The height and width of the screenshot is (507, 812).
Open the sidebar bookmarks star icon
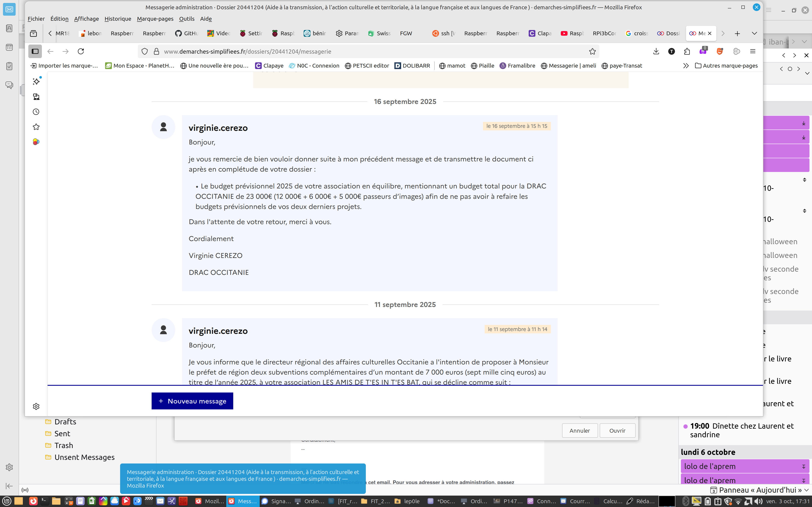[36, 127]
